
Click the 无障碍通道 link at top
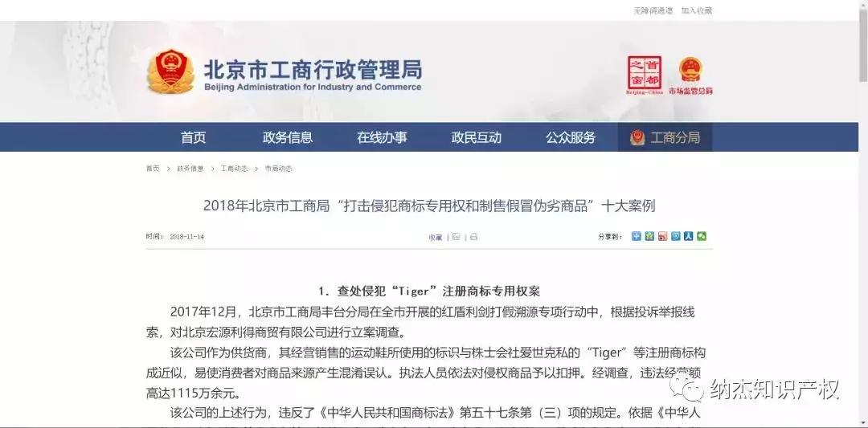[653, 10]
